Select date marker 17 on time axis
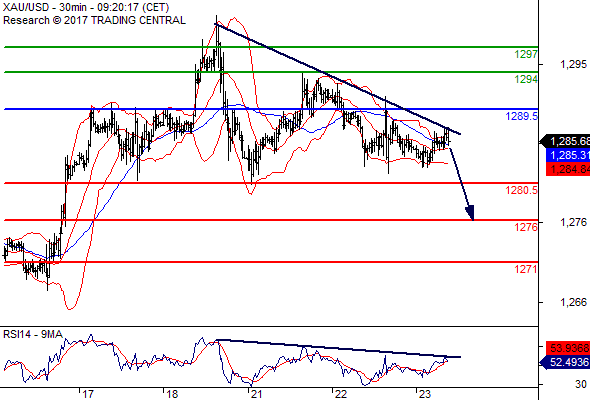Viewport: 590px width, 400px height. (x=87, y=394)
